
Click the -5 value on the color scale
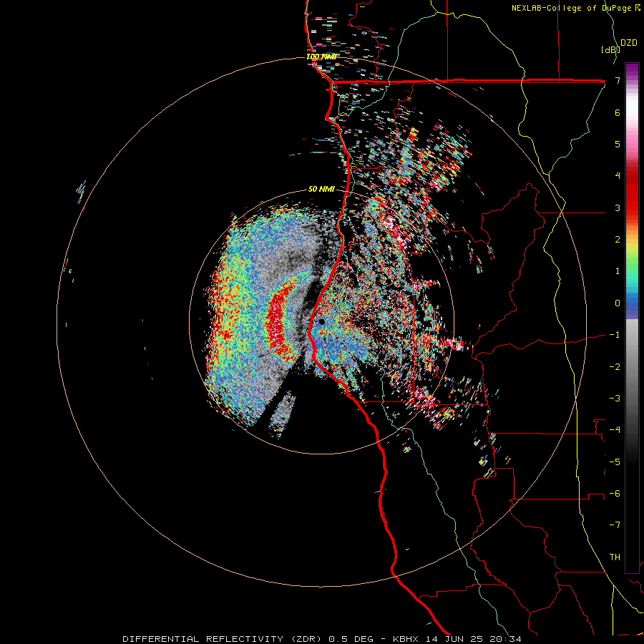click(615, 462)
